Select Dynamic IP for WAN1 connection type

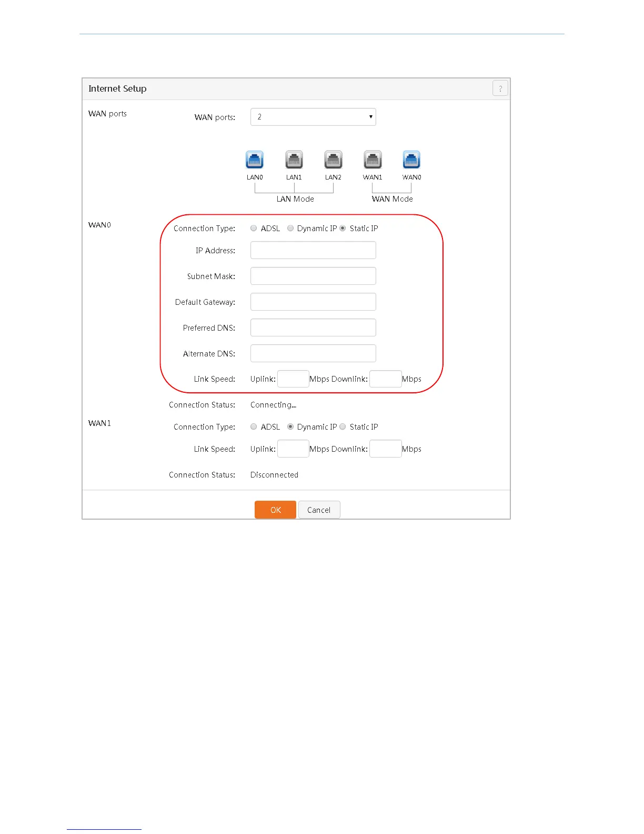pyautogui.click(x=290, y=426)
